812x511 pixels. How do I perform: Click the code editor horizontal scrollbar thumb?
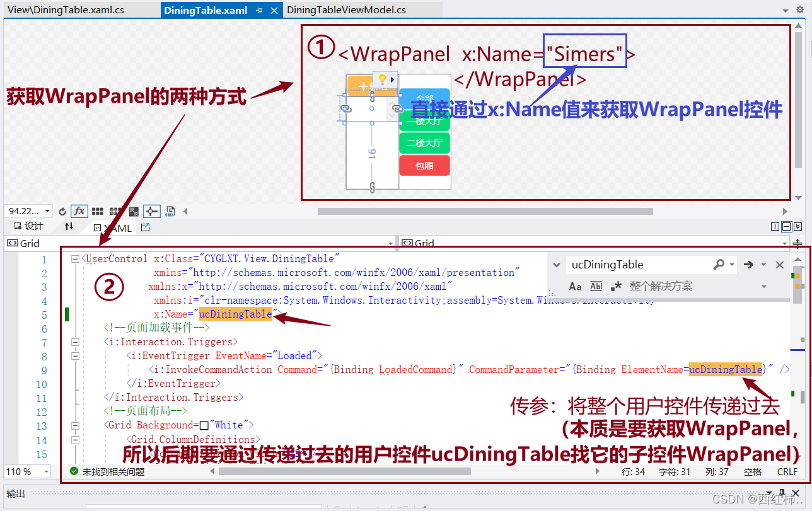coord(345,471)
